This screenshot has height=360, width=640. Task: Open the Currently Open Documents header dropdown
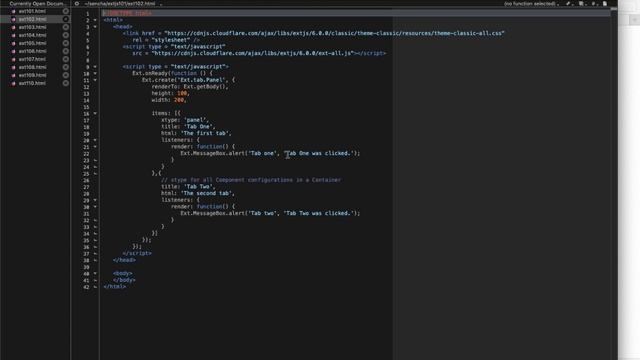point(37,3)
